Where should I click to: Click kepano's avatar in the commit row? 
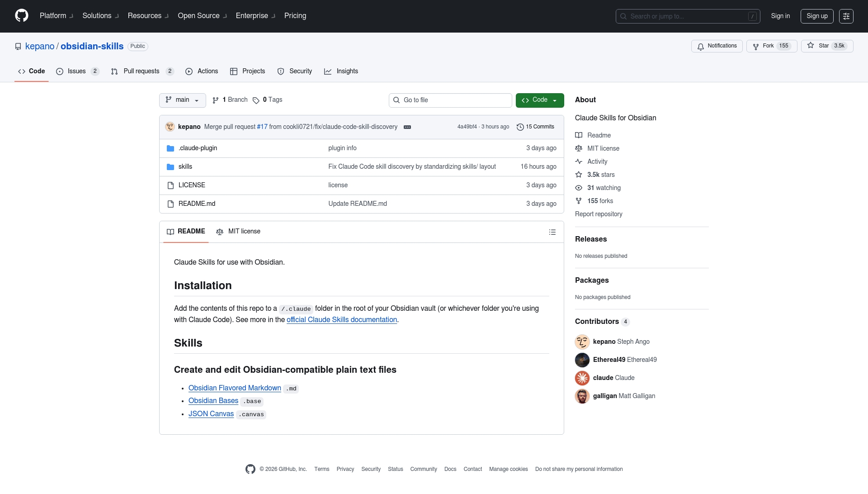pyautogui.click(x=170, y=127)
